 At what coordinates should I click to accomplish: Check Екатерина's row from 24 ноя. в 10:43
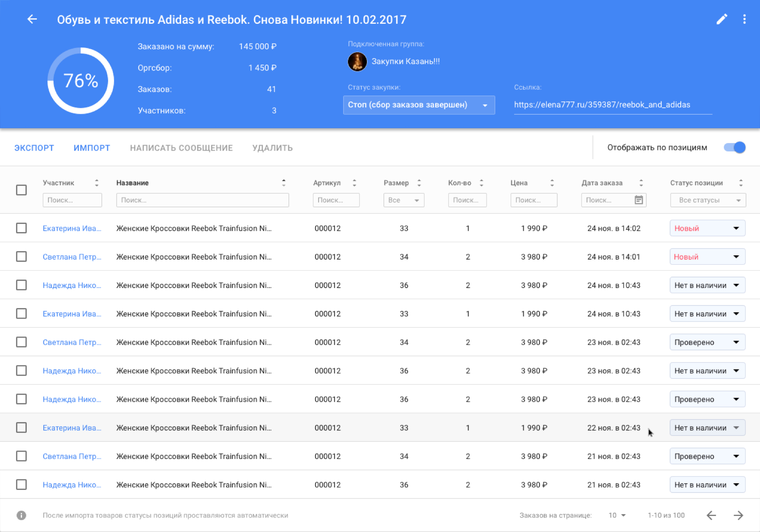(21, 314)
